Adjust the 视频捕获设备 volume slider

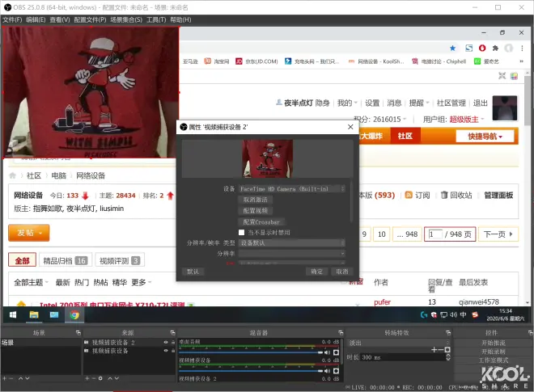(x=250, y=371)
